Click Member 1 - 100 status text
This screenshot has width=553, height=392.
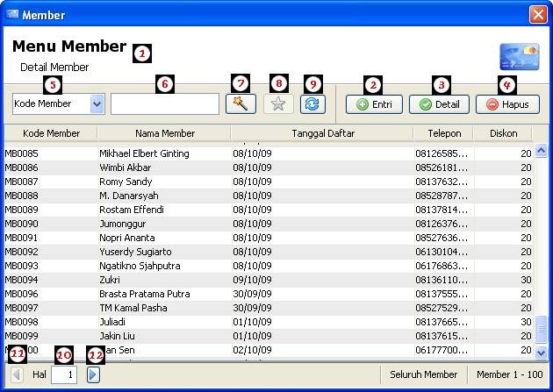(x=510, y=374)
